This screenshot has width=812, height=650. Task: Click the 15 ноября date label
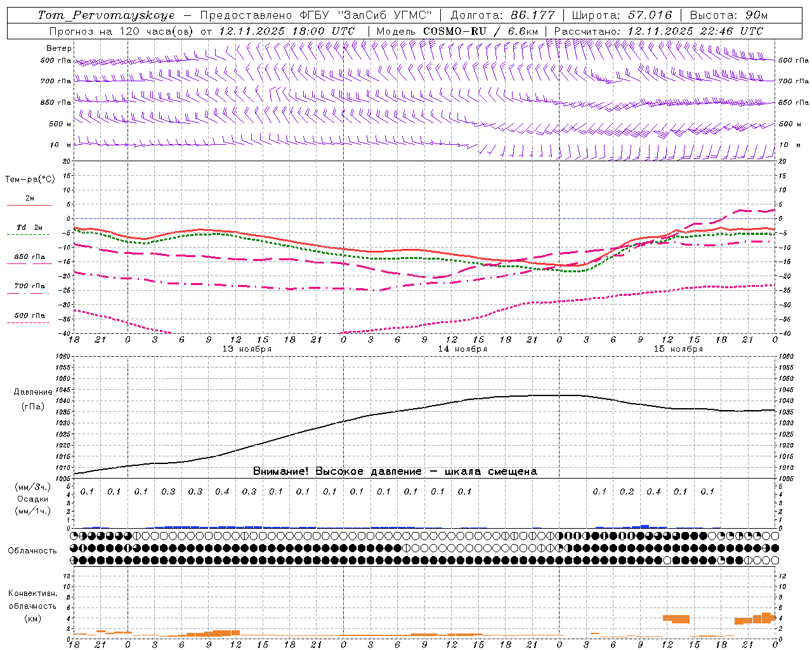[678, 349]
